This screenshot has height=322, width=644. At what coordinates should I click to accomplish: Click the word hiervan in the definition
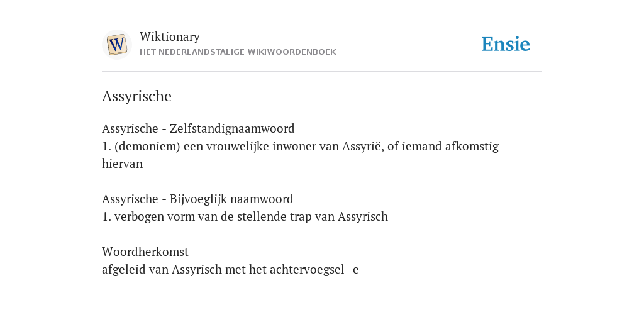122,164
